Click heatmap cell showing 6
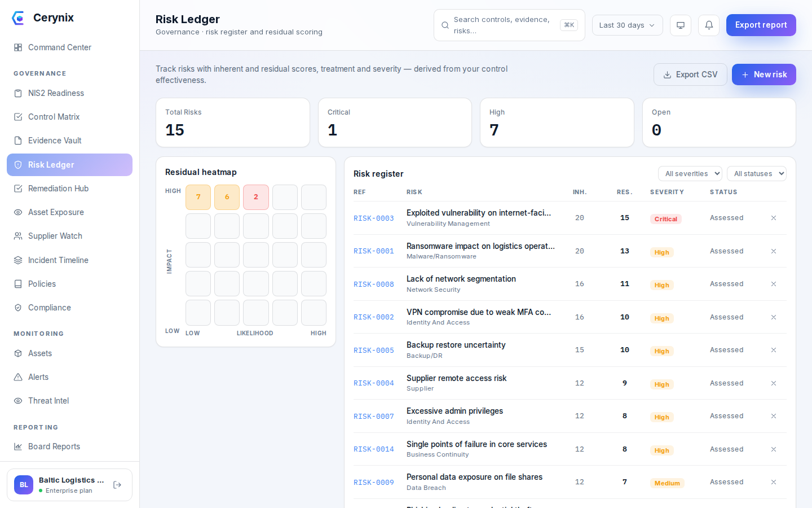 tap(227, 197)
